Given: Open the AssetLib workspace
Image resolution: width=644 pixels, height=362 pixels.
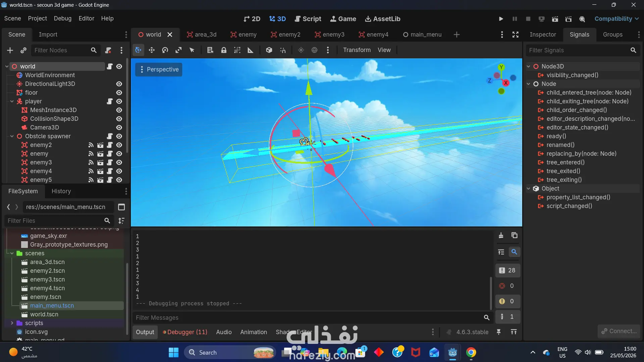Looking at the screenshot, I should point(383,19).
